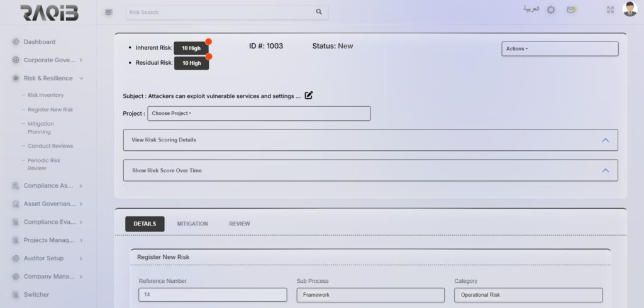This screenshot has width=644, height=308.
Task: Open the theme settings sun icon
Action: point(551,10)
